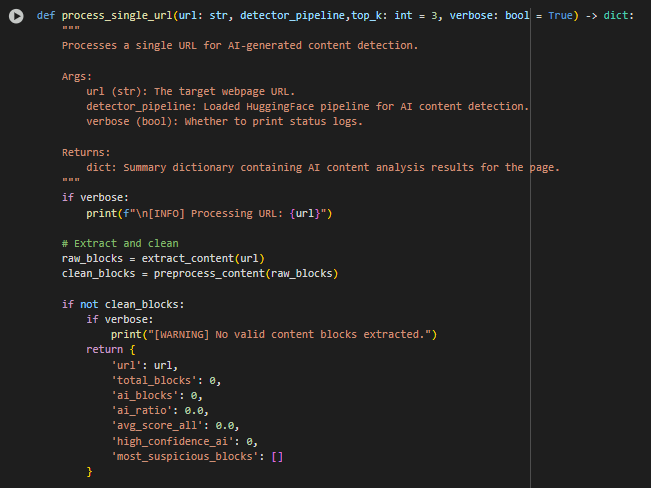651x488 pixels.
Task: Click the 'raw_blocks = extract_content(url)' line
Action: tap(163, 259)
